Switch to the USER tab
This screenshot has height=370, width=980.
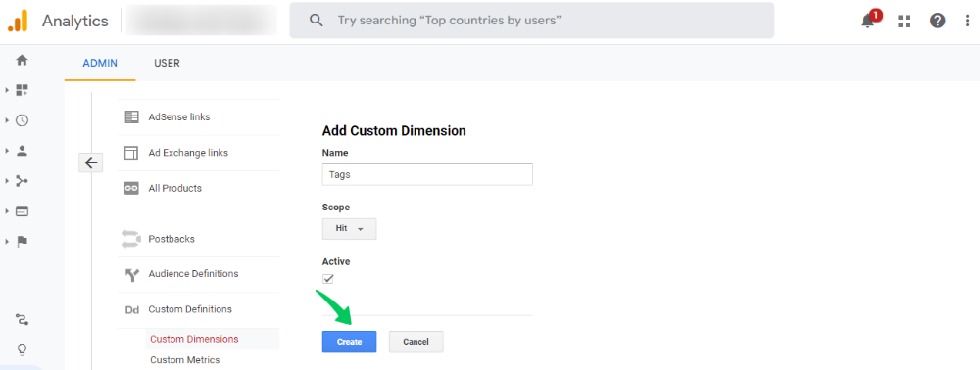point(167,63)
